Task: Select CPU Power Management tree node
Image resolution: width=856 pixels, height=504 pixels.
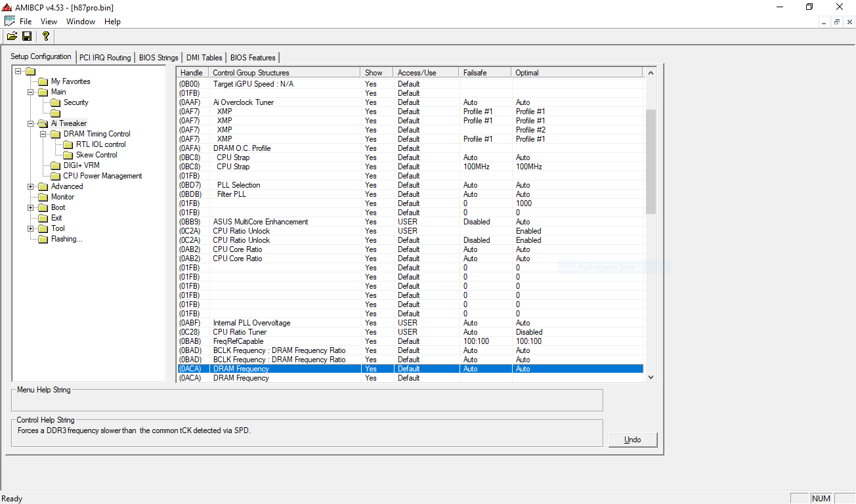Action: [x=102, y=176]
